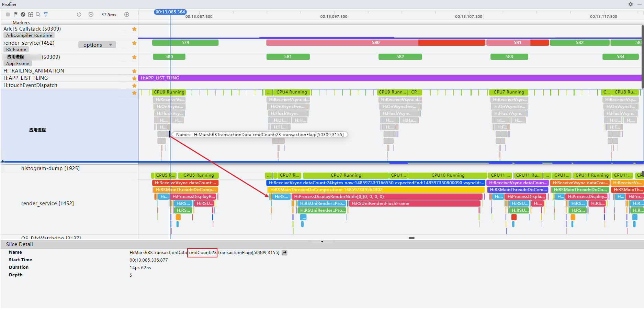
Task: Select App frame 583 green bar
Action: pyautogui.click(x=509, y=57)
